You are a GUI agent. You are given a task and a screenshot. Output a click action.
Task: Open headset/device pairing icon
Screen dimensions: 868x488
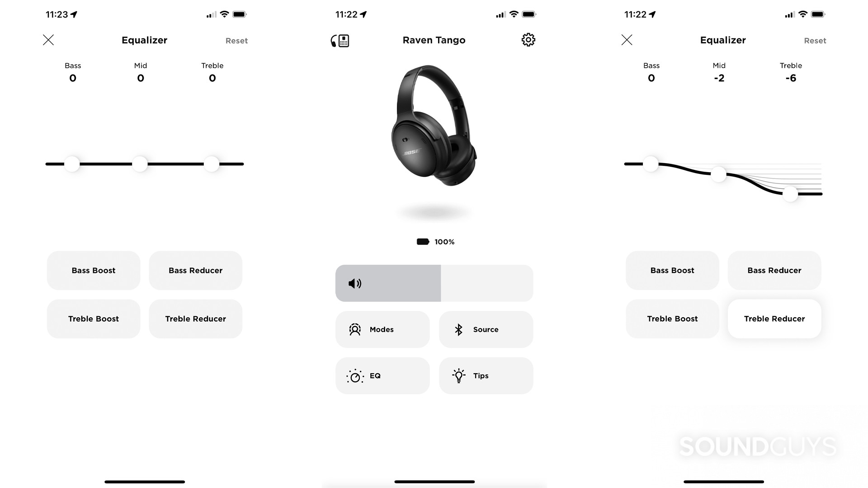click(339, 40)
